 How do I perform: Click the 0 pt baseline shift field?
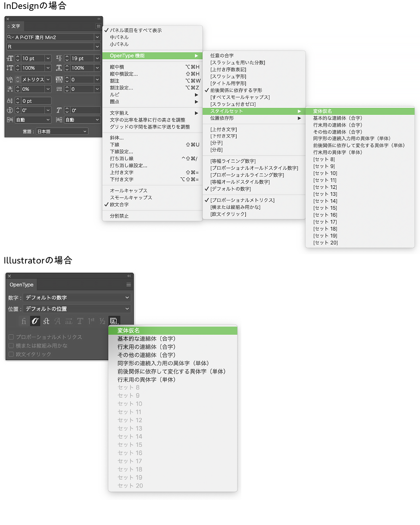coord(36,101)
